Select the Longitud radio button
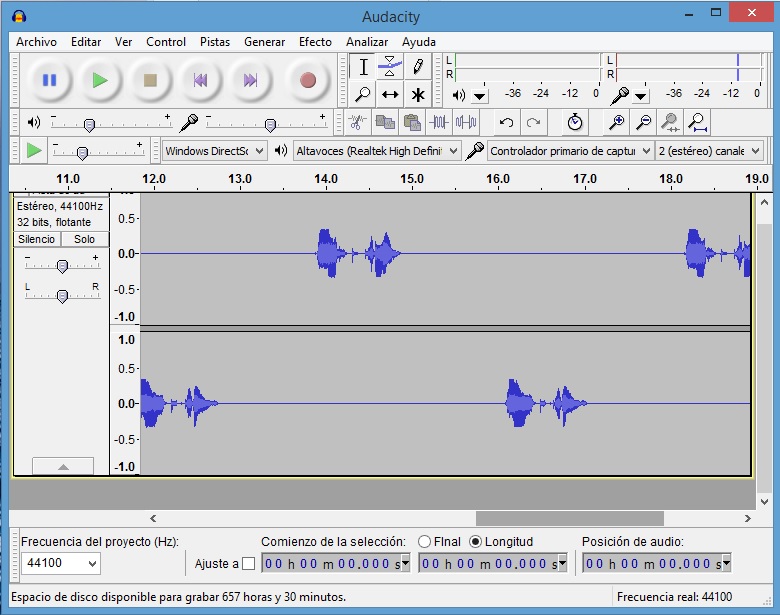 pyautogui.click(x=476, y=541)
